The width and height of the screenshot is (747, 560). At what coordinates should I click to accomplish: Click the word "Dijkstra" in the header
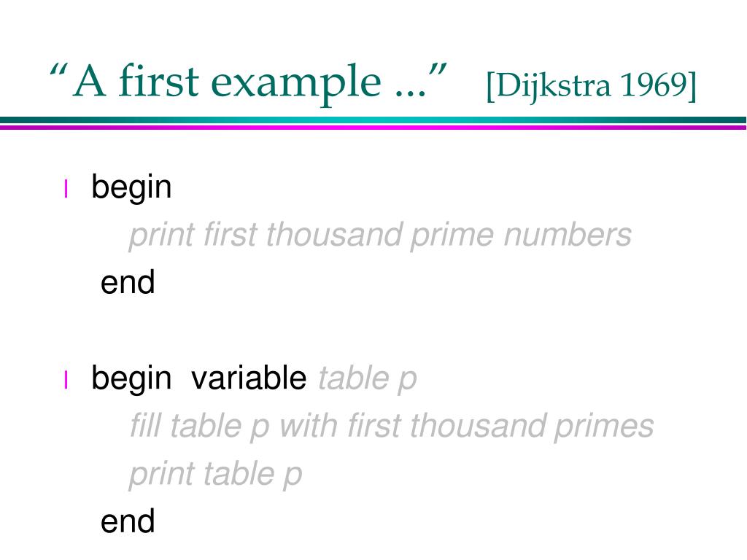(x=554, y=87)
